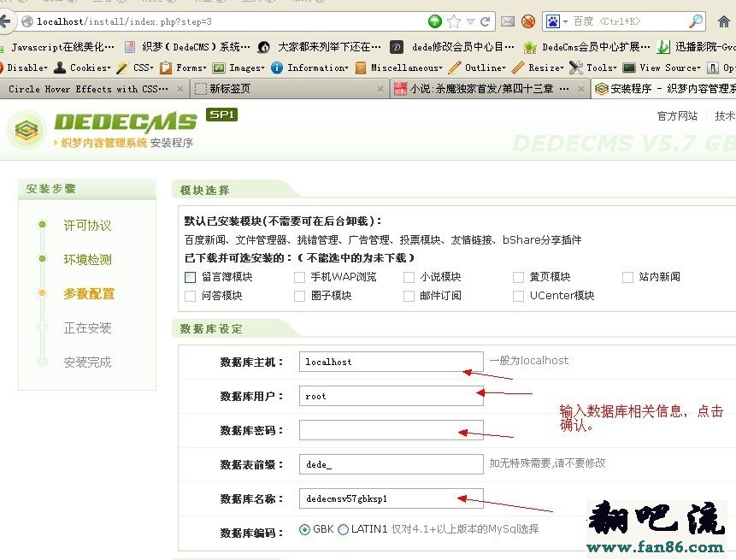Open the 迅播影院 bookmark
The height and width of the screenshot is (560, 736).
coord(697,47)
